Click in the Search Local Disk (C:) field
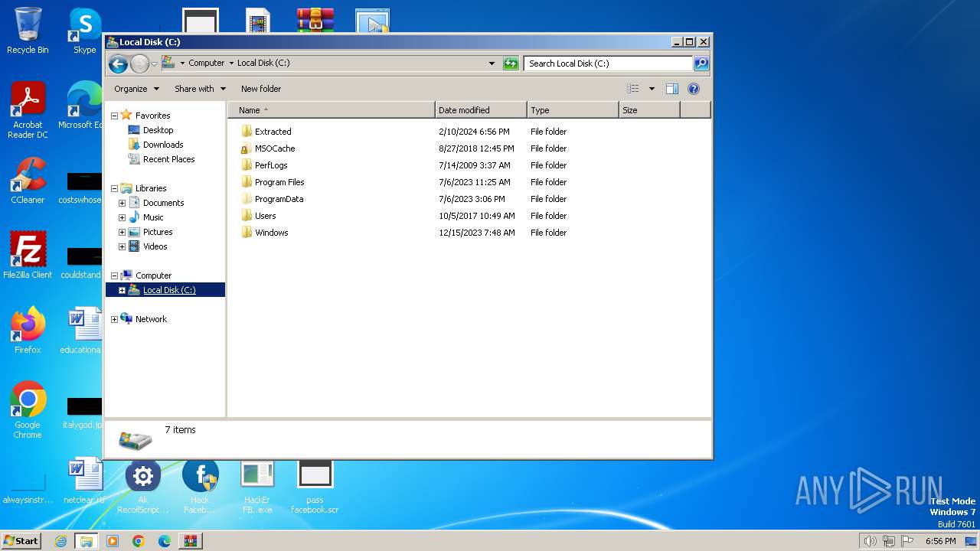 coord(609,64)
